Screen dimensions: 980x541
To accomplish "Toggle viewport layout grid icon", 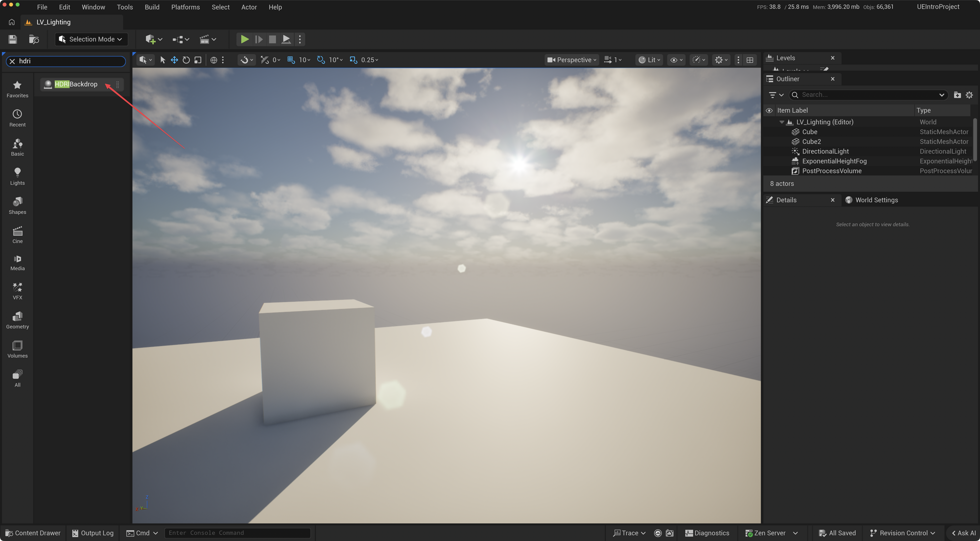I will [750, 60].
